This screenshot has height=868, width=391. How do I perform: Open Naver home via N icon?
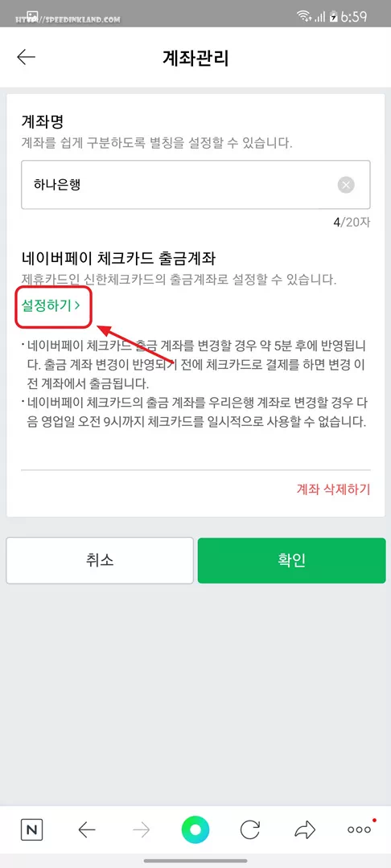(x=31, y=829)
